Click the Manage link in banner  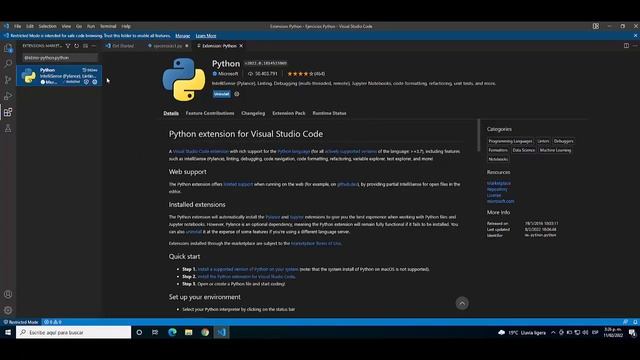coord(182,36)
